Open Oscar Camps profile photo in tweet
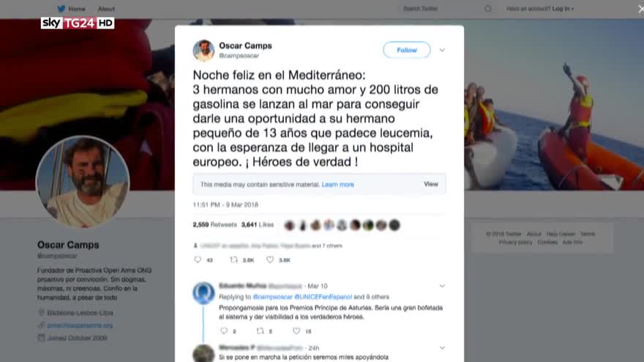Screen dimensions: 644x362 point(203,51)
